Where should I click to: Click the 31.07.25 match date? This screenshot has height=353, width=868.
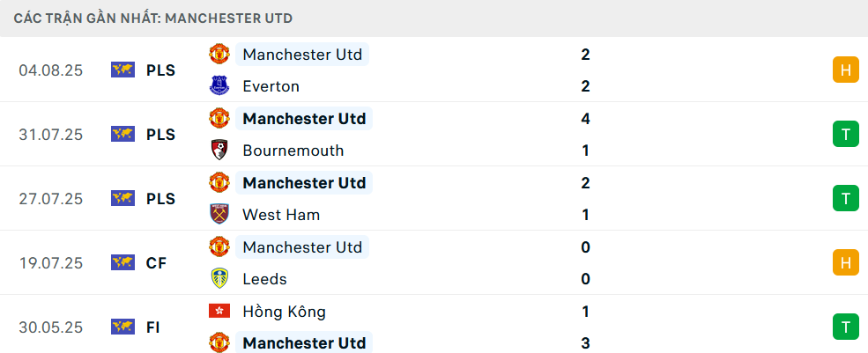click(x=51, y=135)
